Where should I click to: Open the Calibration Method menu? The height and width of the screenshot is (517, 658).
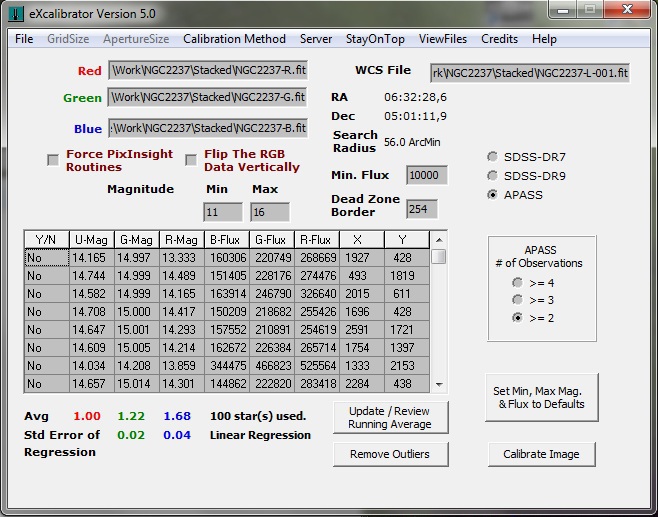[234, 39]
